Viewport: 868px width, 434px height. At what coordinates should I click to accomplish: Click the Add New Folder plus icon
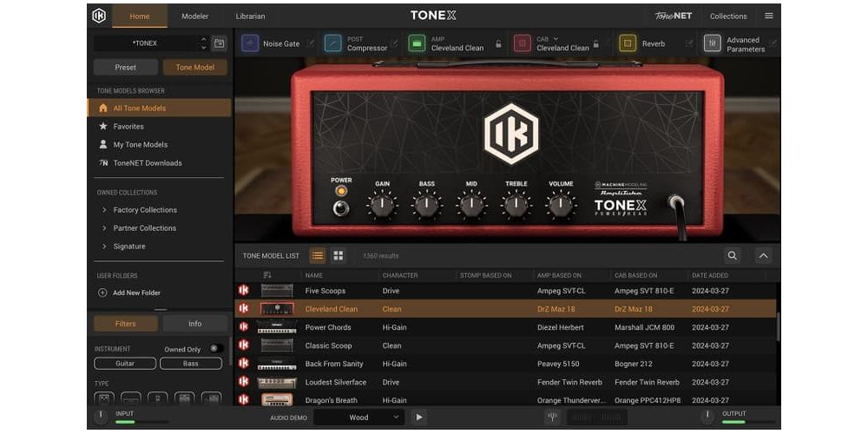click(102, 293)
